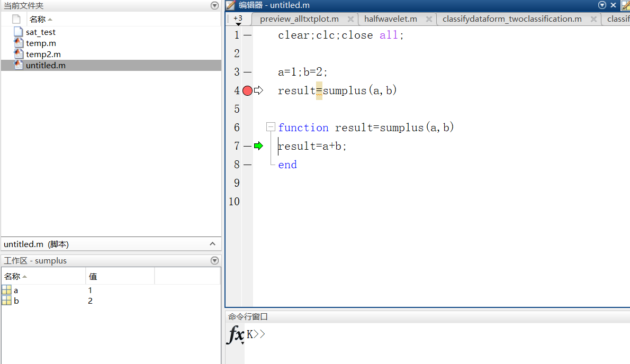Select temp2.m in the file list
The width and height of the screenshot is (630, 364).
(x=43, y=54)
